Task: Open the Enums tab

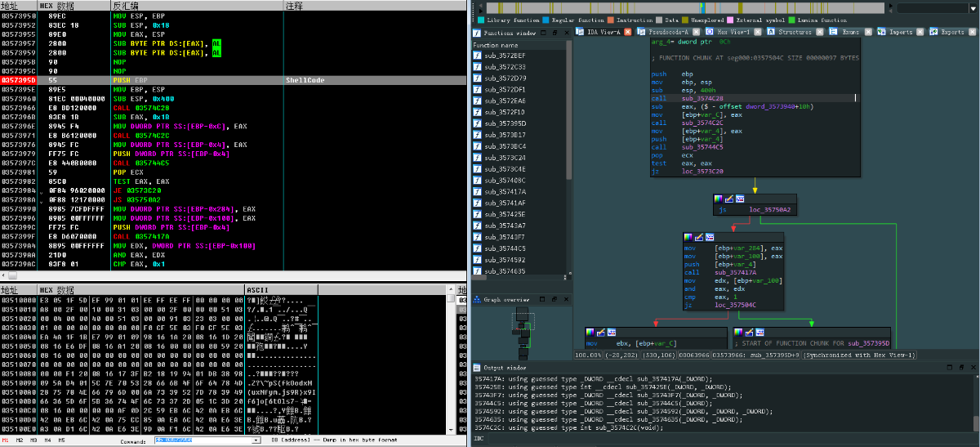Action: tap(850, 32)
